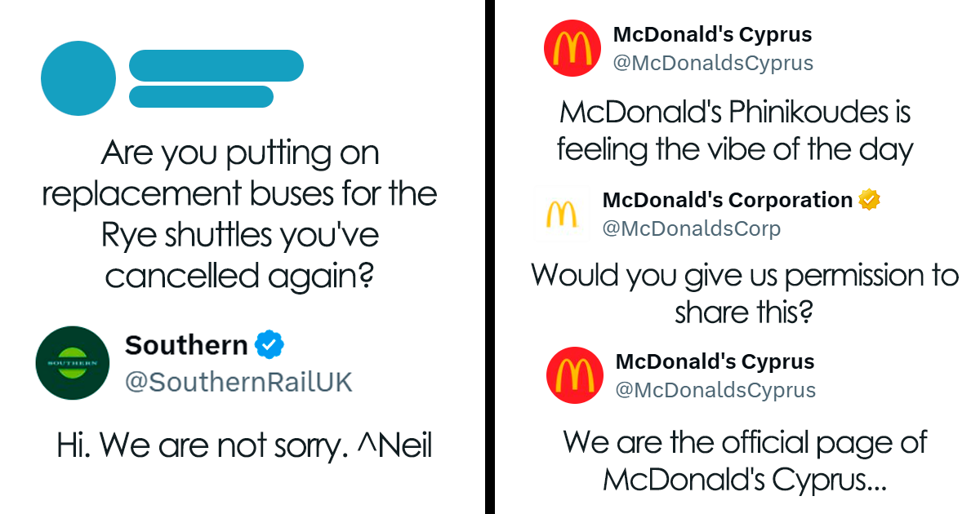Select the replacement buses question tweet text
This screenshot has width=980, height=514.
click(239, 215)
